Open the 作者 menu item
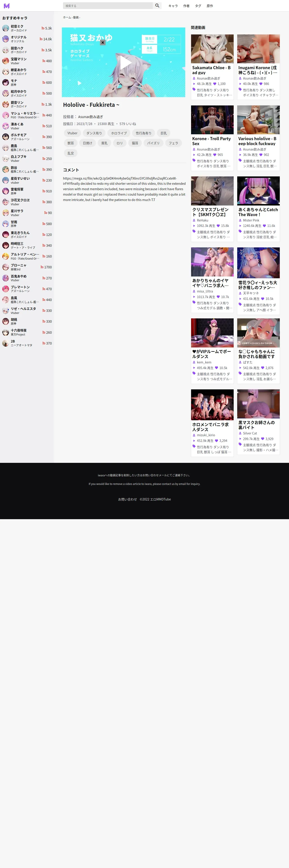289x868 pixels. coord(186,6)
